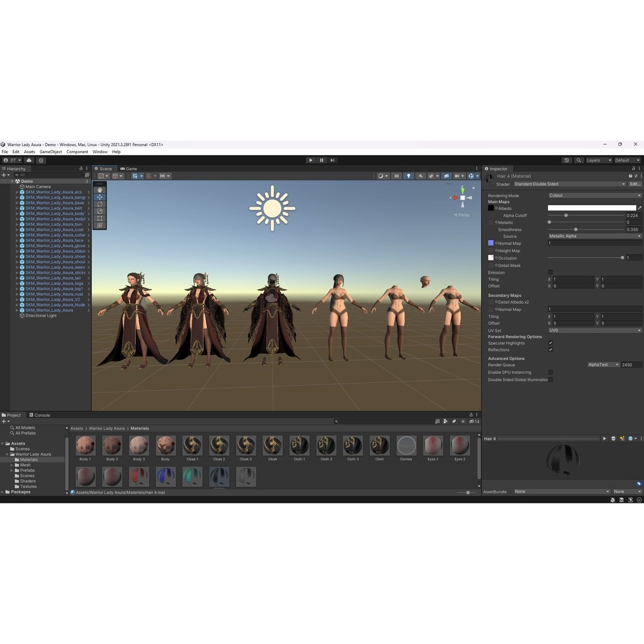Open the Default layout dropdown
644x644 pixels.
627,160
